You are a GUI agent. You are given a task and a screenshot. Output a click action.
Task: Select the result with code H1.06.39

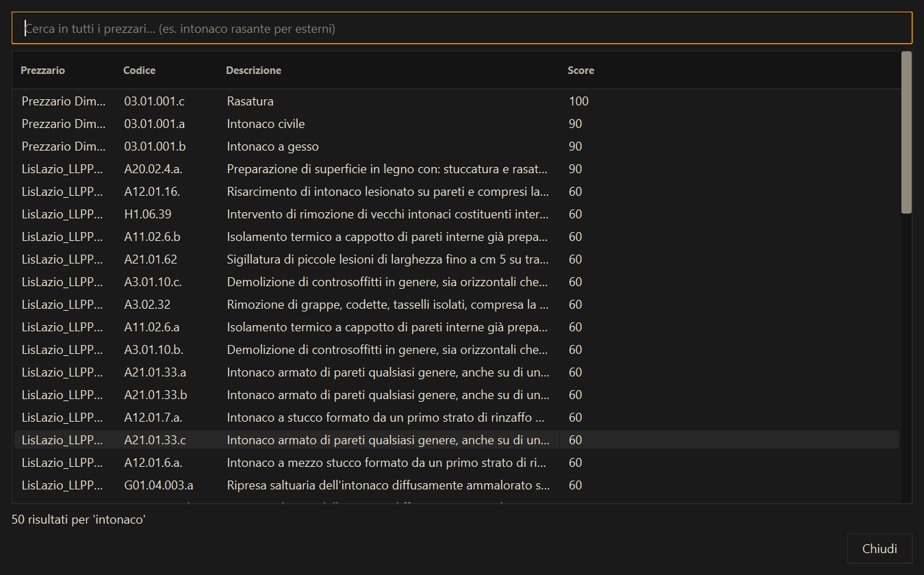pos(457,214)
